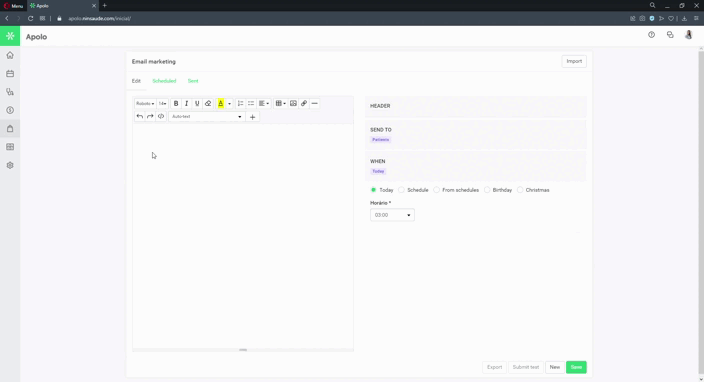The image size is (704, 382).
Task: Open the Horário time dropdown
Action: [392, 215]
